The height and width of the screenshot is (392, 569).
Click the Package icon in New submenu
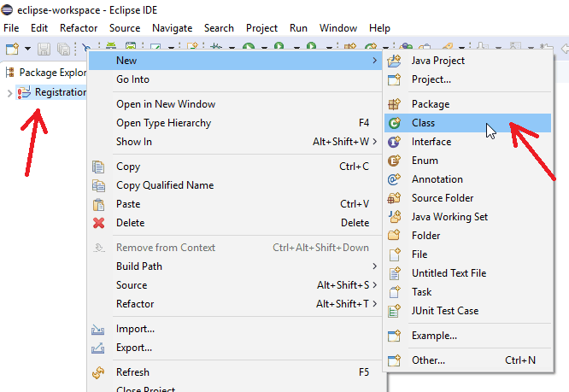394,104
